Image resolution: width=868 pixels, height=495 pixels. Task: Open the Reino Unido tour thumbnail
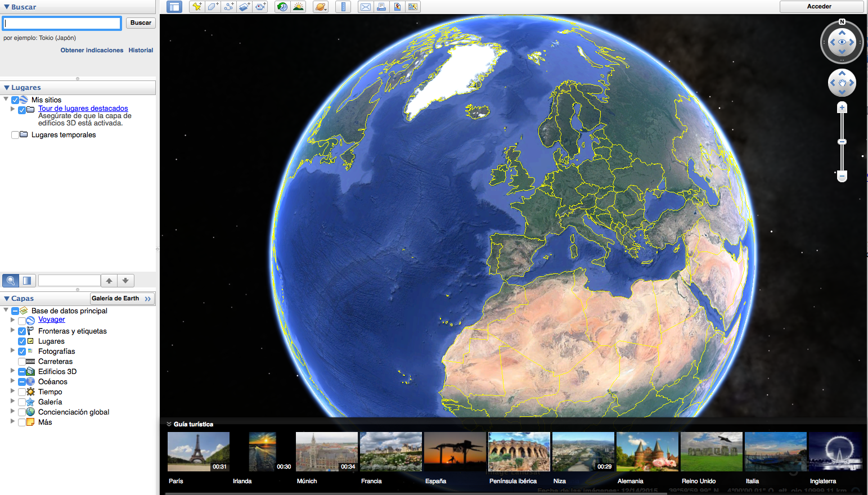tap(712, 452)
